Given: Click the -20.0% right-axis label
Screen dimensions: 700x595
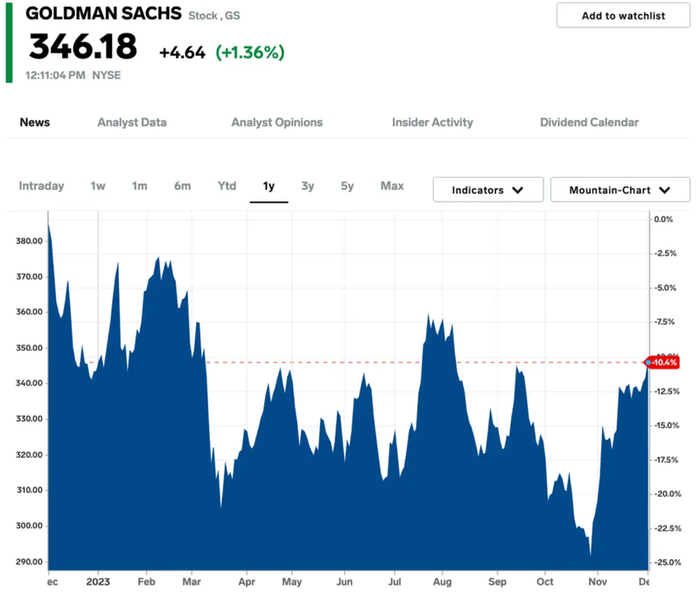Looking at the screenshot, I should 668,493.
